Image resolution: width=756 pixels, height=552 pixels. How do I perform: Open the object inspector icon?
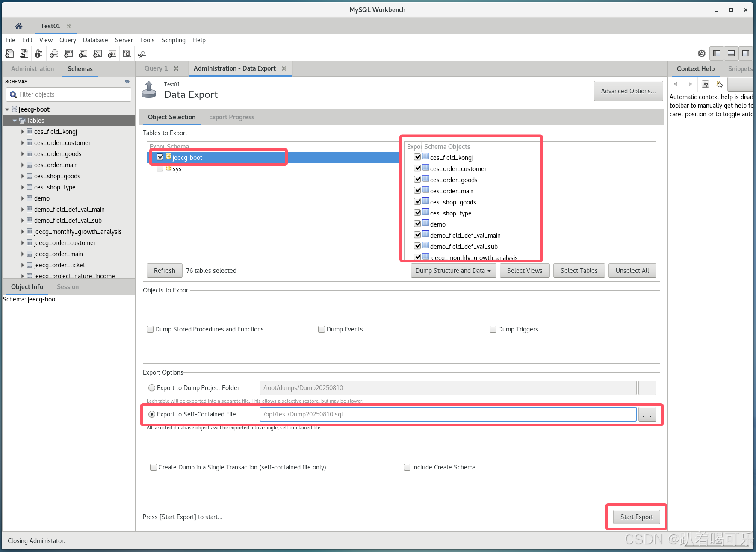tap(39, 53)
